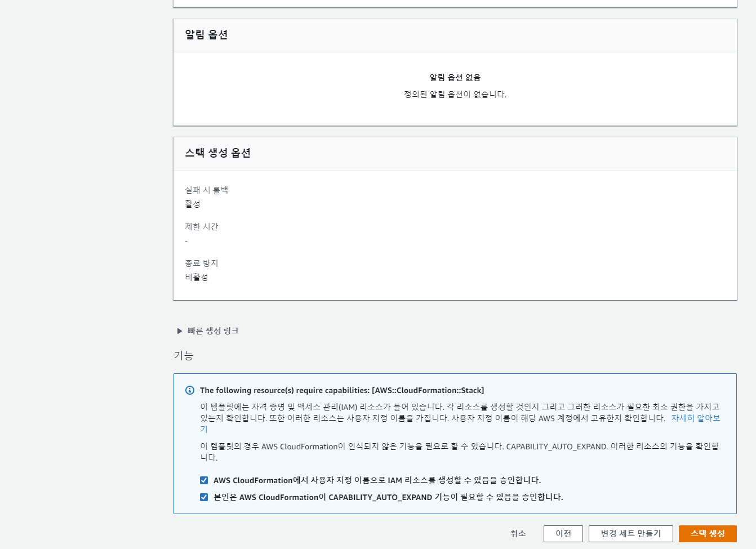Toggle the CAPABILITY_AUTO_EXPAND acknowledgment checkbox

pos(204,497)
